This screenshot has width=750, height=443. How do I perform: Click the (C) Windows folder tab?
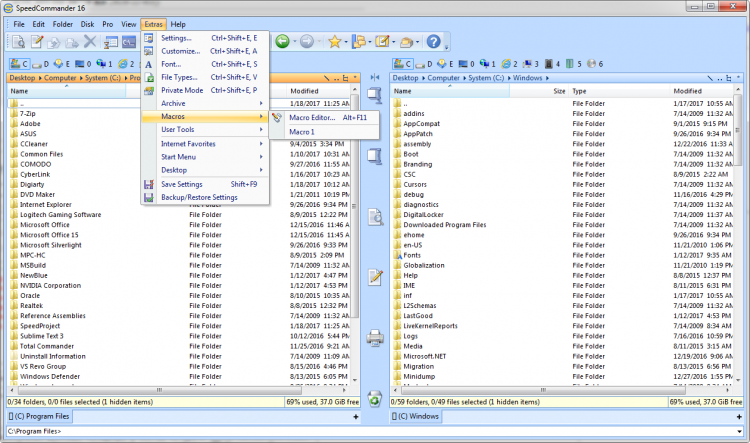(416, 417)
